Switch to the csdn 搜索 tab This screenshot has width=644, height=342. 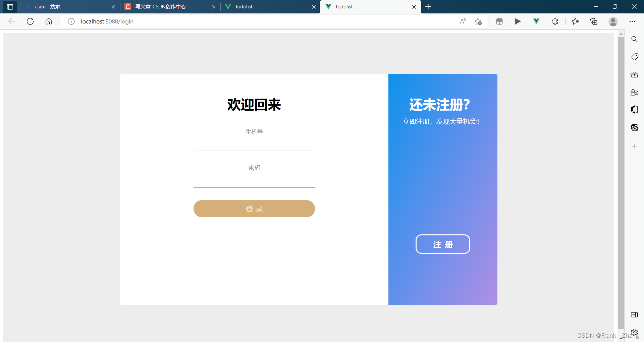click(67, 7)
